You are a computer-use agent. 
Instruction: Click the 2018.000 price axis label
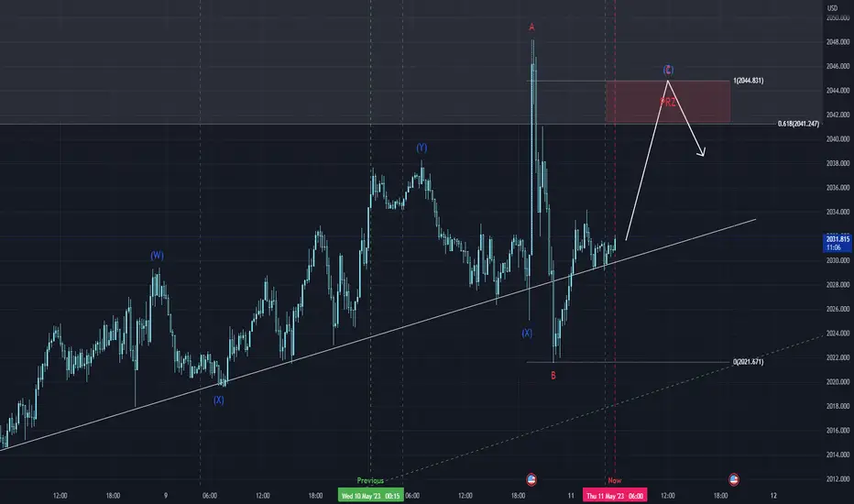point(838,406)
